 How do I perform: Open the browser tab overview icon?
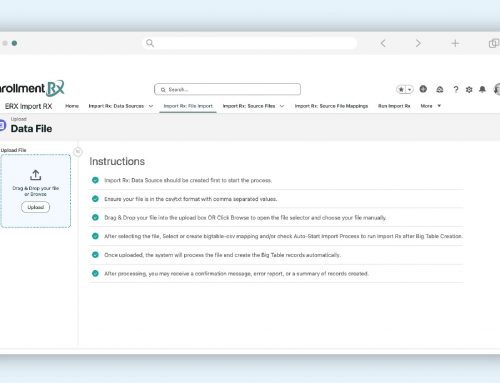pos(494,43)
